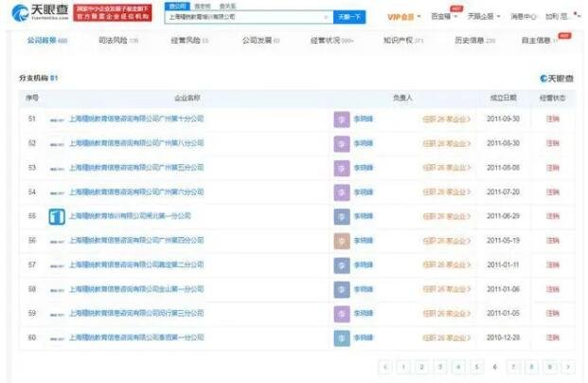Select current page 6 in pagination

click(x=495, y=367)
